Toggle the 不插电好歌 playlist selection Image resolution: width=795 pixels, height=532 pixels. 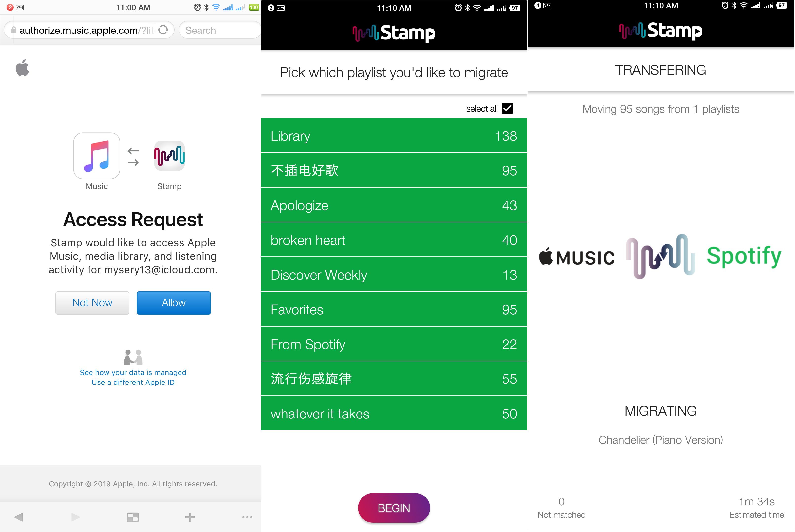pyautogui.click(x=394, y=170)
